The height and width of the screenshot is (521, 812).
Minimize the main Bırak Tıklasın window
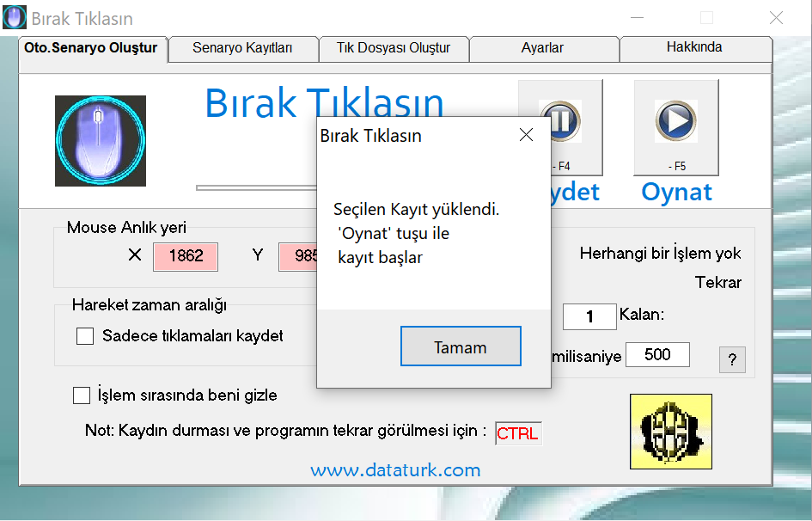637,18
